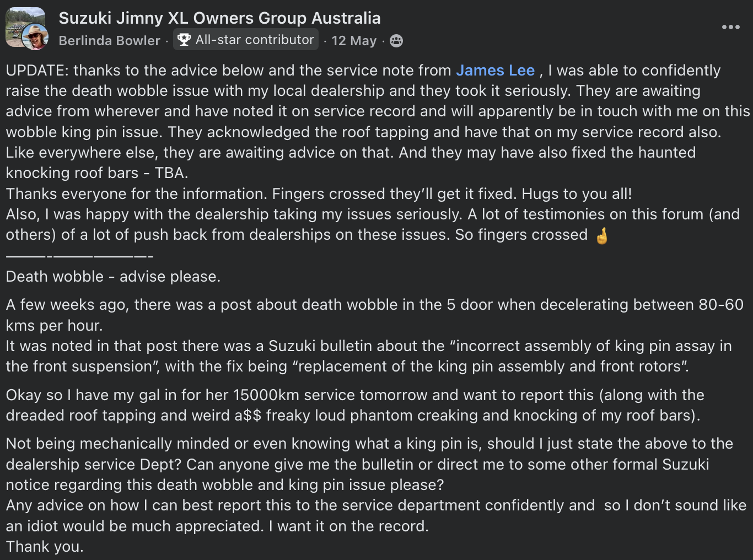
Task: Click the fingers crossed emoji
Action: pos(601,235)
